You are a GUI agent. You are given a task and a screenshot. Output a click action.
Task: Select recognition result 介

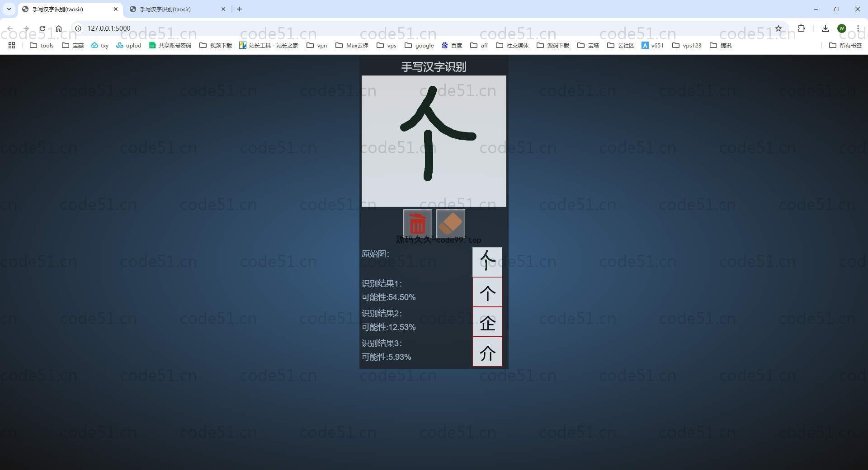(487, 352)
